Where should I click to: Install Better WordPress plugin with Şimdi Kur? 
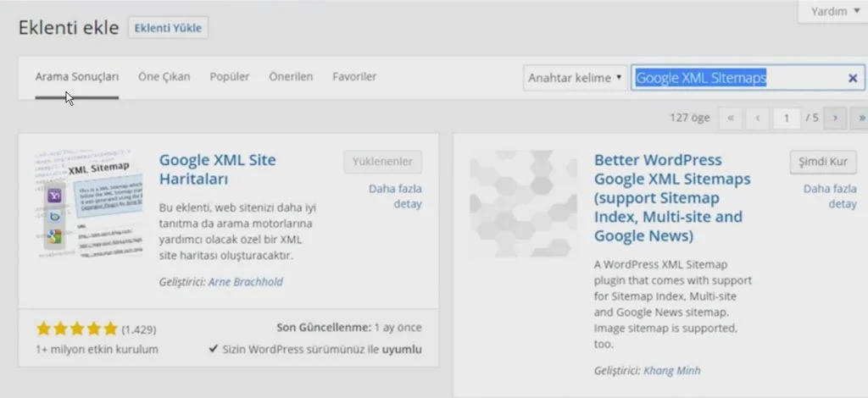click(x=822, y=162)
